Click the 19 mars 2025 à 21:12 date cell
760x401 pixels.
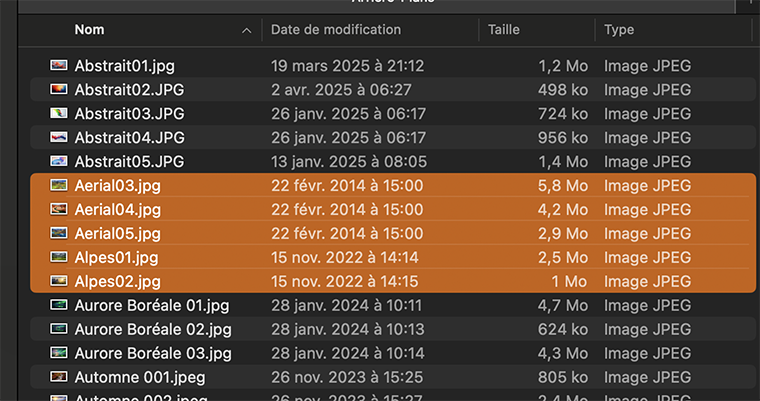[348, 66]
